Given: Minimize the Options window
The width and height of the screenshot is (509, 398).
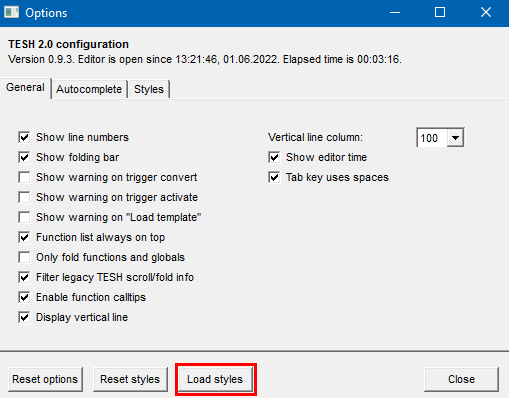Looking at the screenshot, I should (395, 13).
